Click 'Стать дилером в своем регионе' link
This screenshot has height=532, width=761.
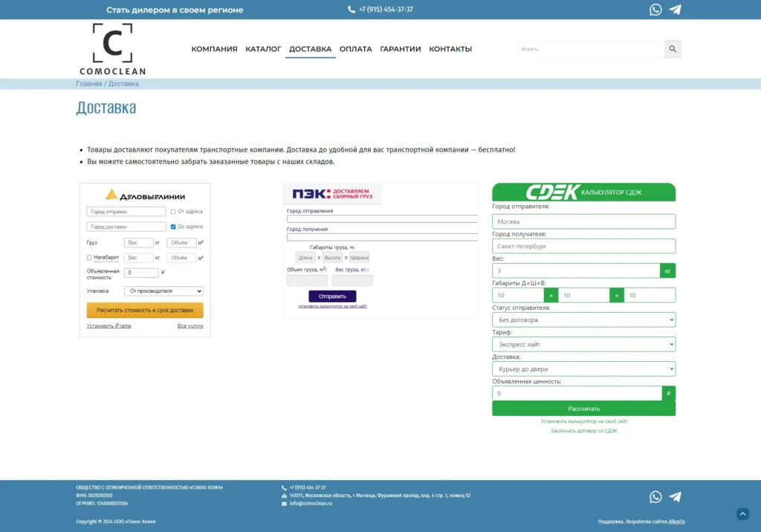click(x=175, y=10)
